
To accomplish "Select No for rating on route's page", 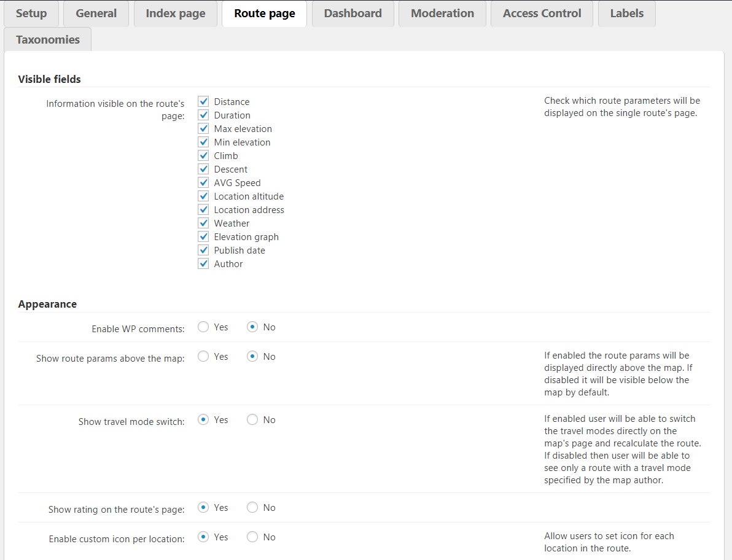I will click(x=252, y=508).
